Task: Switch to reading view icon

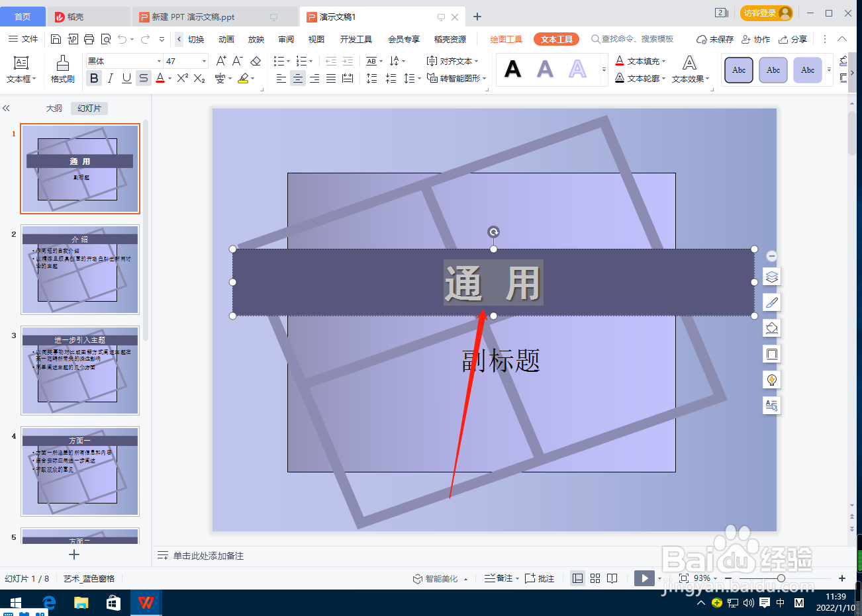Action: click(612, 578)
